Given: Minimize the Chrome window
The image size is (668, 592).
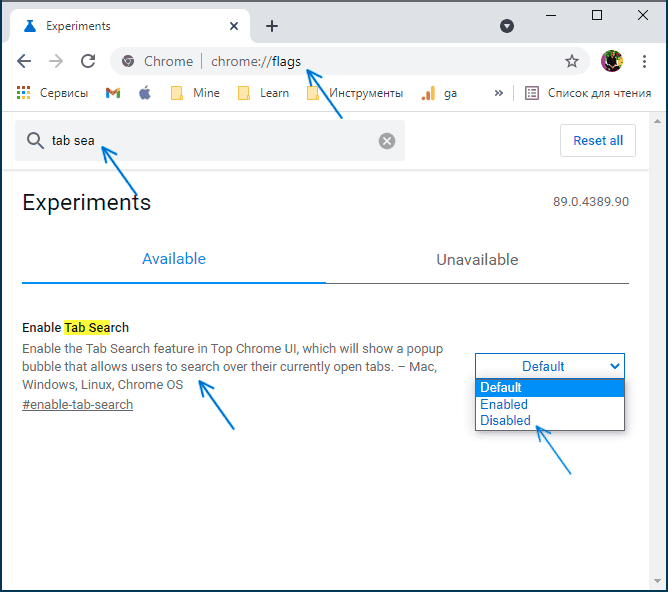Looking at the screenshot, I should click(551, 15).
